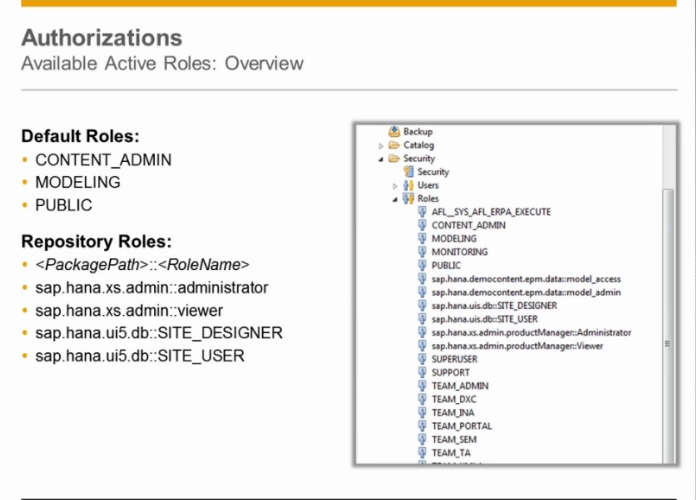Viewport: 696px width, 500px height.
Task: Click the 'sap.hana.xs.admin::administrator' bullet
Action: click(x=152, y=288)
